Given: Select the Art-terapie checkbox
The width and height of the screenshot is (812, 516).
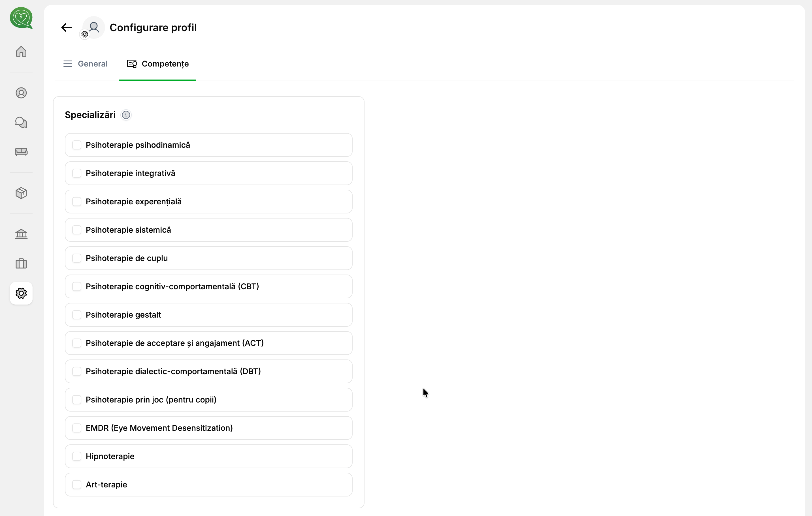Looking at the screenshot, I should [x=77, y=485].
